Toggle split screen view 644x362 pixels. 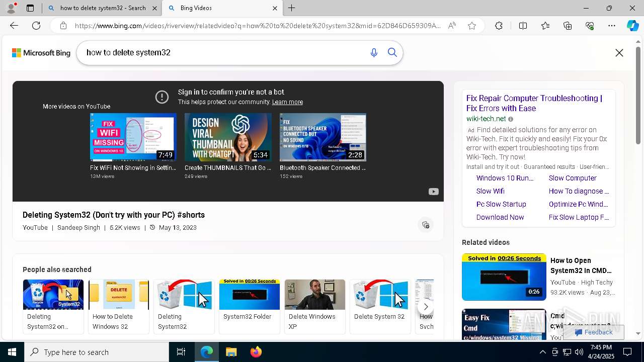click(x=523, y=26)
